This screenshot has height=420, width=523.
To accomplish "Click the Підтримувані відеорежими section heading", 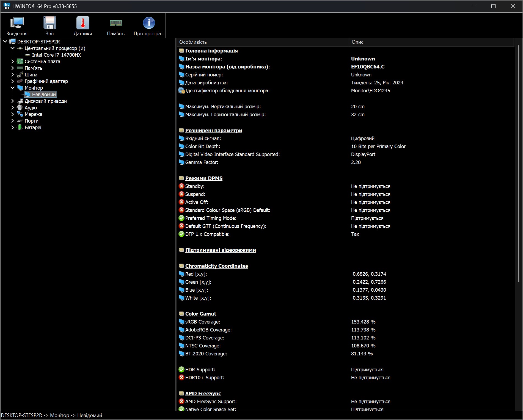I will [x=221, y=250].
